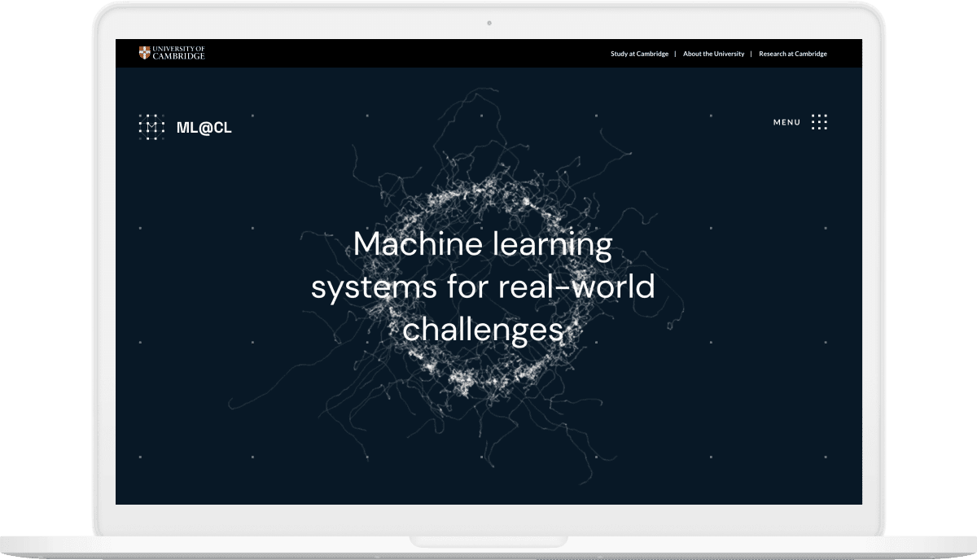Open the nine-dot grid menu icon
The image size is (977, 560).
point(819,122)
